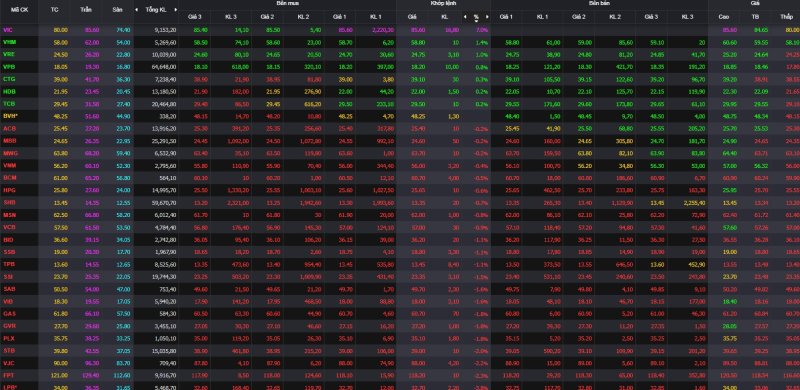
Task: Select the MWG ticker symbol
Action: (9, 153)
